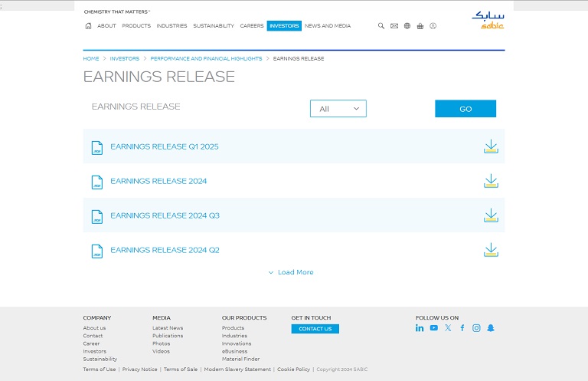This screenshot has width=588, height=381.
Task: Open the Sustainability menu item
Action: click(x=214, y=26)
